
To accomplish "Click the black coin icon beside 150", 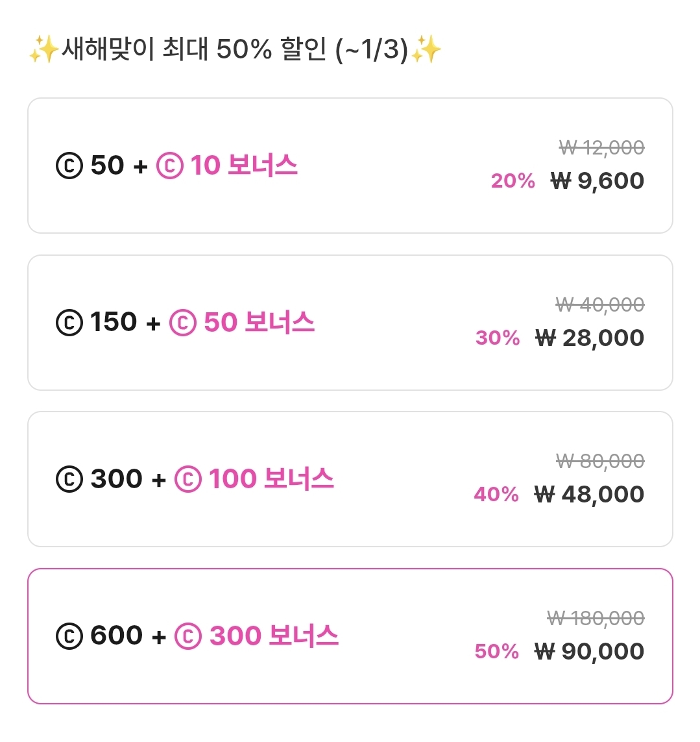I will tap(69, 323).
